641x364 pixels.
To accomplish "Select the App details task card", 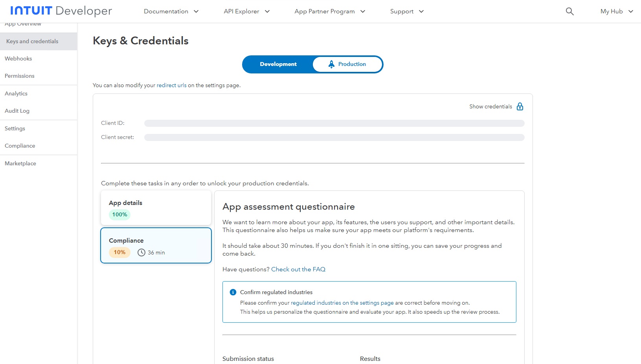I will (x=156, y=208).
